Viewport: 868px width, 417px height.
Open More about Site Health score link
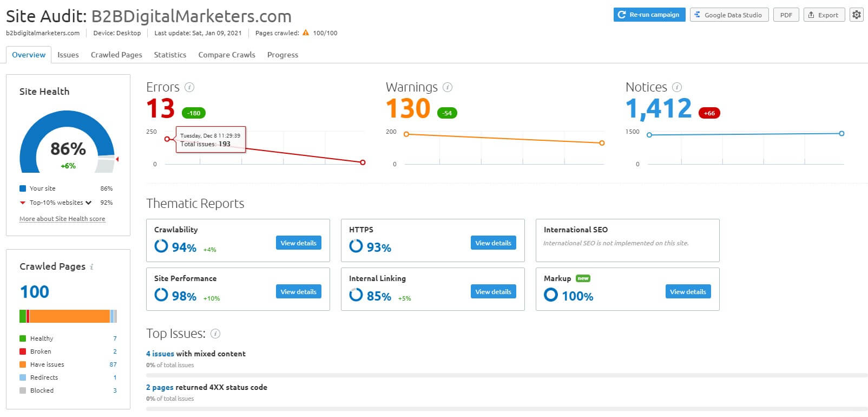[62, 219]
